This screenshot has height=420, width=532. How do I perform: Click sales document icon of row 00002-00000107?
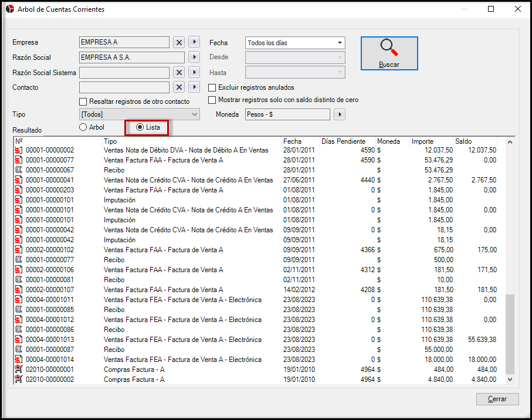[x=19, y=289]
